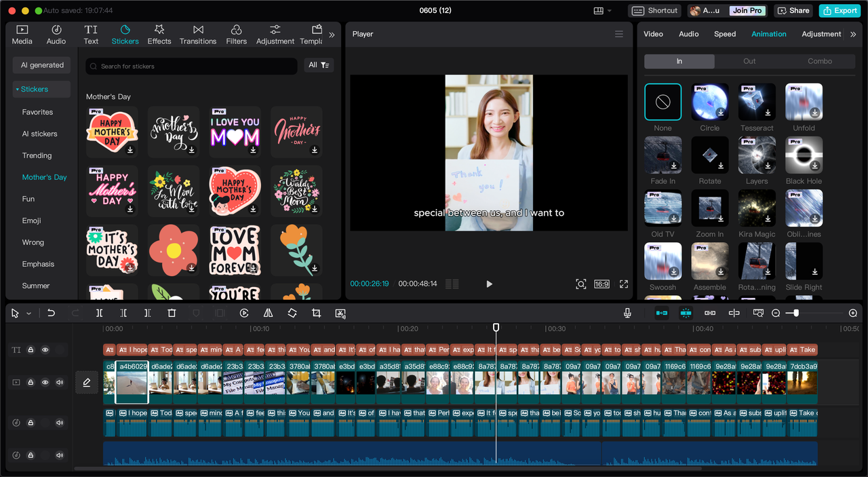
Task: Select the Out animation tab
Action: point(749,61)
